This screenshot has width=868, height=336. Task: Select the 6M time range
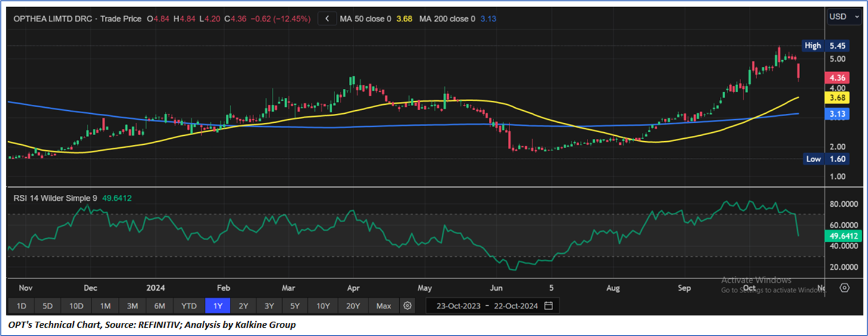pos(160,306)
